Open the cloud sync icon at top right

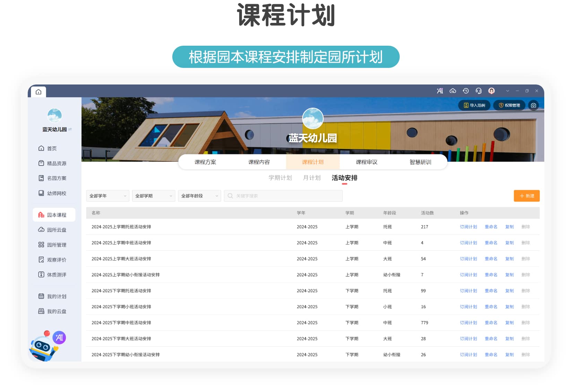point(453,91)
